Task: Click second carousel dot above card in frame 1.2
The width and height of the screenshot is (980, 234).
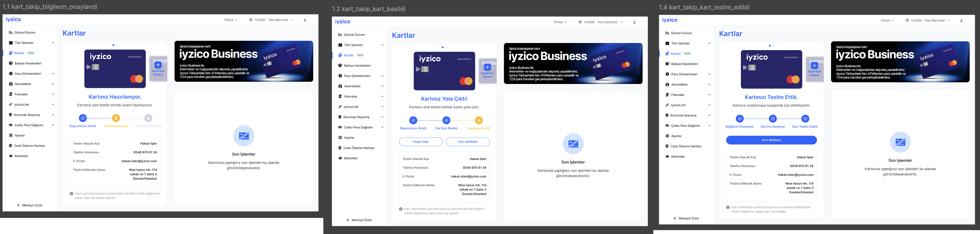Action: [446, 47]
